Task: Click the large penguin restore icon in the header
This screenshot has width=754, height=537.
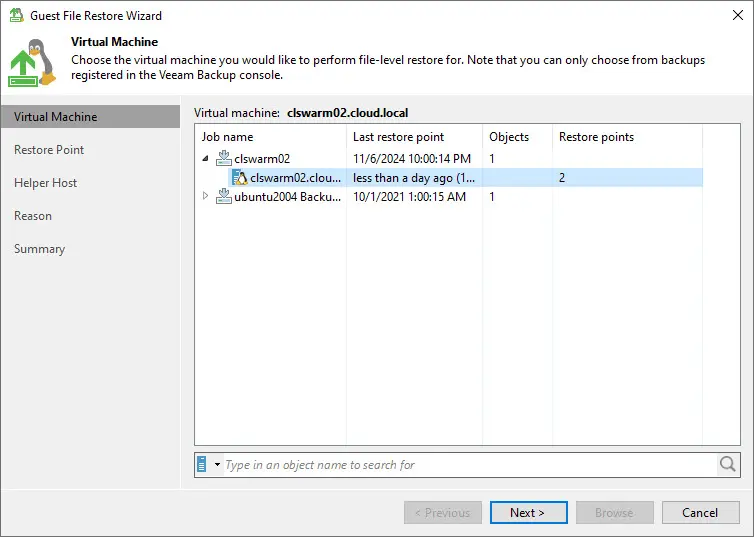Action: (32, 63)
